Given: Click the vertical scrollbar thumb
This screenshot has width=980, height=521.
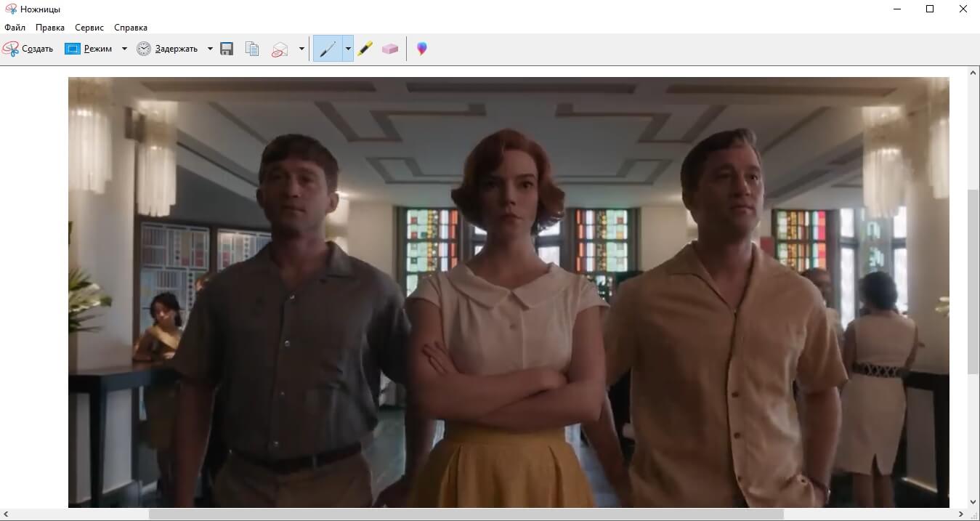Looking at the screenshot, I should click(973, 282).
